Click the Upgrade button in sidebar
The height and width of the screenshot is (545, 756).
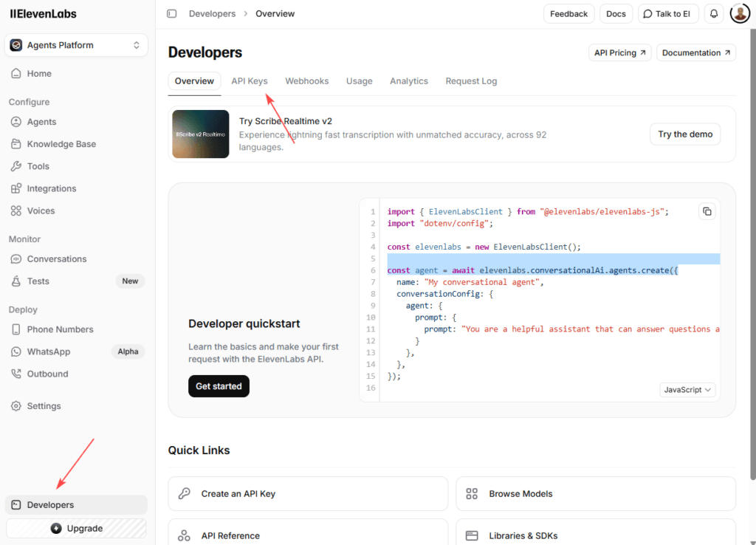[77, 528]
